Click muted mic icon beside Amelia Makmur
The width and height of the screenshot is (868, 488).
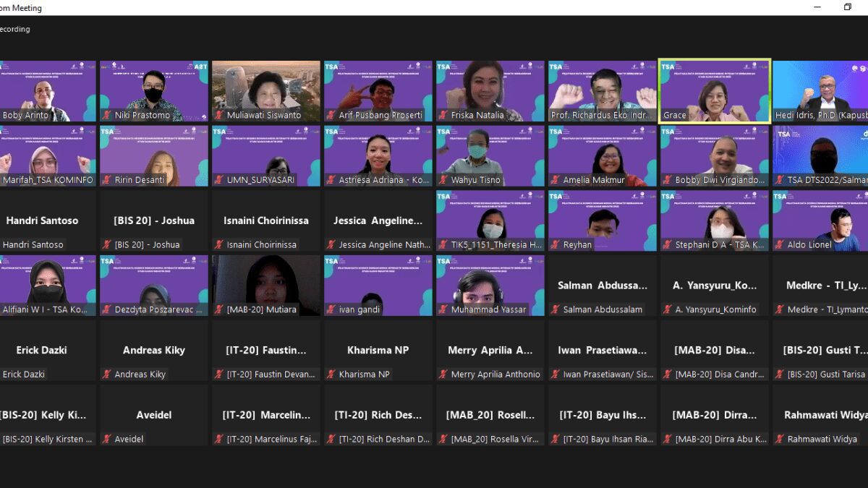pyautogui.click(x=556, y=180)
